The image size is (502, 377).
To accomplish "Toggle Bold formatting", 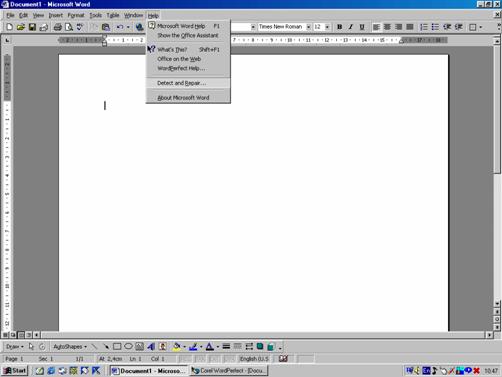I will [x=339, y=27].
